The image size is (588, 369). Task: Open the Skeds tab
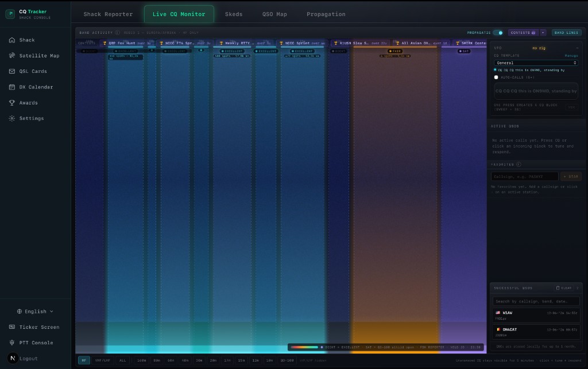point(234,14)
